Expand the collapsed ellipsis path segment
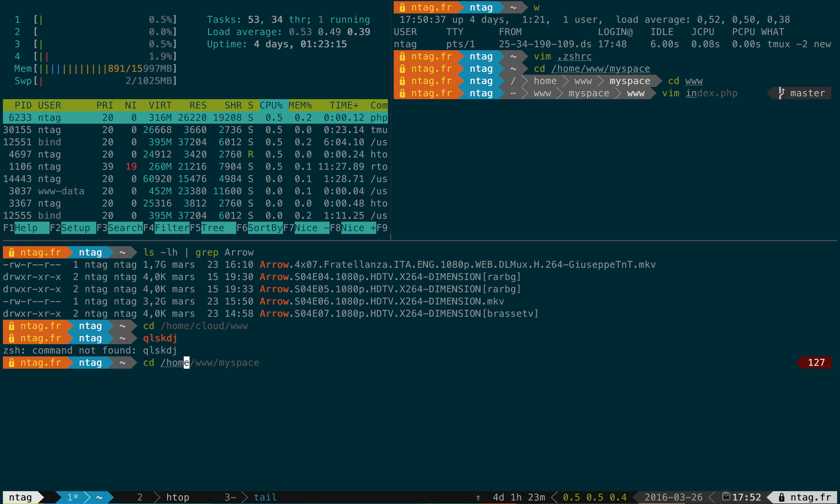 point(513,93)
